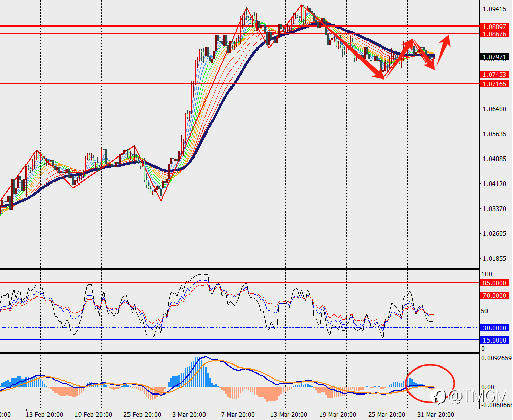Select the red 1.07165 support level label
The width and height of the screenshot is (513, 420).
[x=494, y=84]
